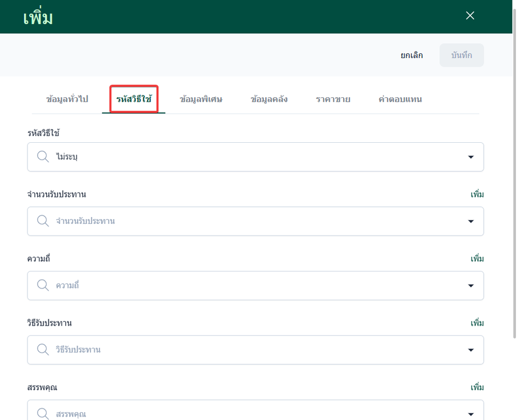
Task: Click into the วิธีรับประทาน search input
Action: (x=256, y=350)
